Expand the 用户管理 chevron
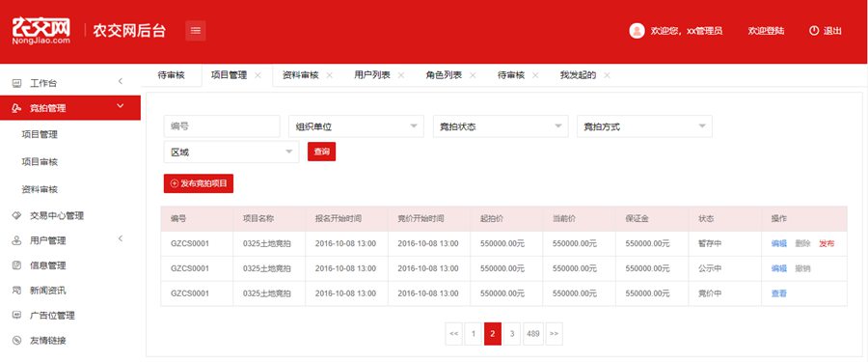Viewport: 868px width, 362px height. 121,239
